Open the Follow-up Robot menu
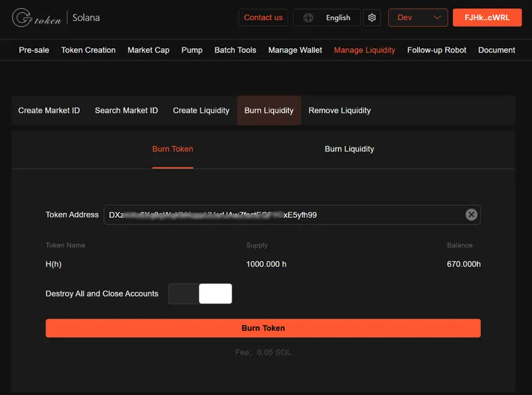Screen dimensions: 532x395 [436, 50]
